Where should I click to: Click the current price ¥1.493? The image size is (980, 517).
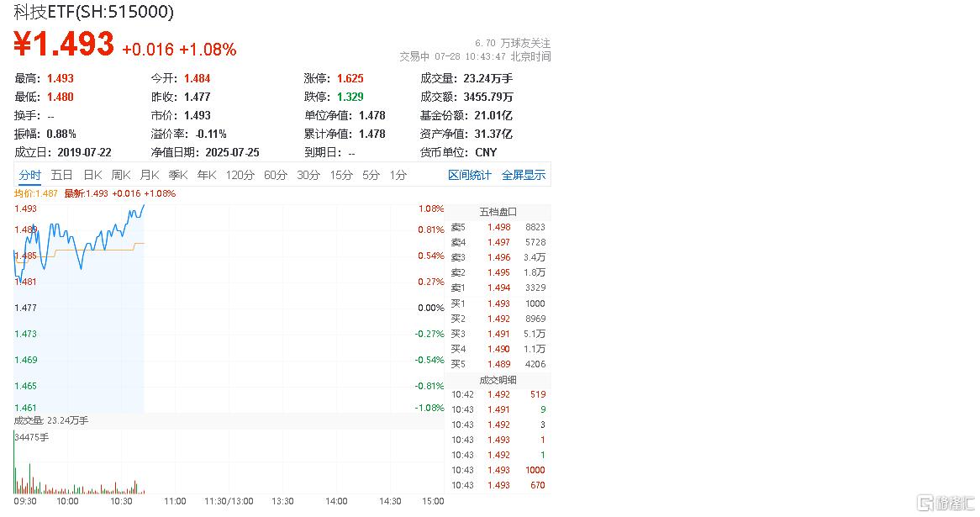[x=64, y=44]
